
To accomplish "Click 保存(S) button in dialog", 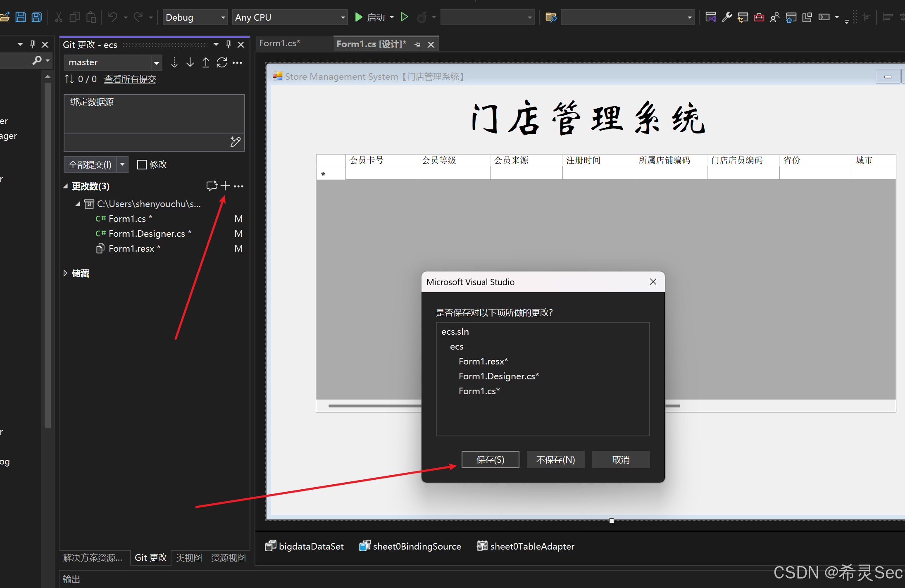I will (490, 459).
